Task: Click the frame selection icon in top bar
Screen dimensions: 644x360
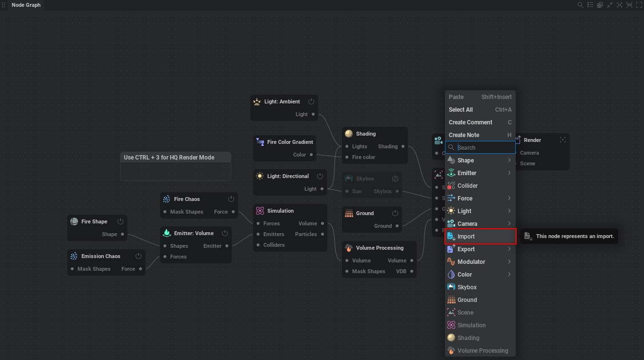Action: 620,5
